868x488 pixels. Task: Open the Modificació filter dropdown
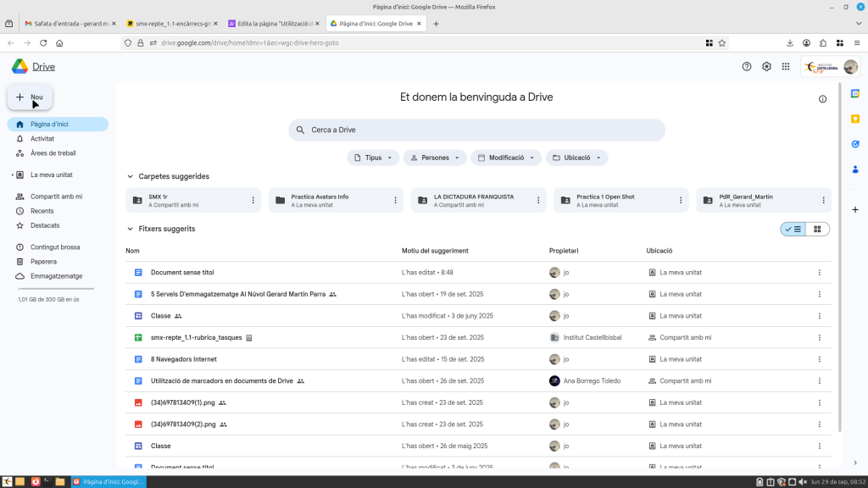[506, 158]
